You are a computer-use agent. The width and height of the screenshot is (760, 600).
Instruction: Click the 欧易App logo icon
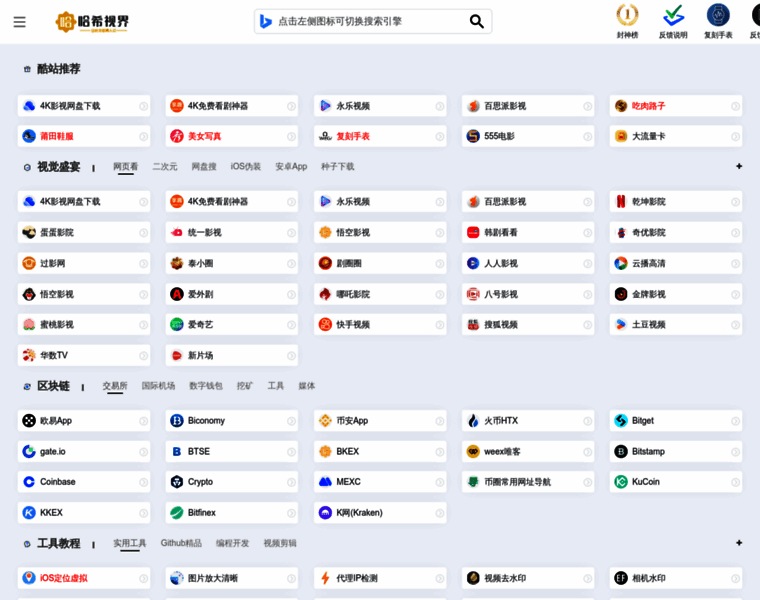pos(29,421)
